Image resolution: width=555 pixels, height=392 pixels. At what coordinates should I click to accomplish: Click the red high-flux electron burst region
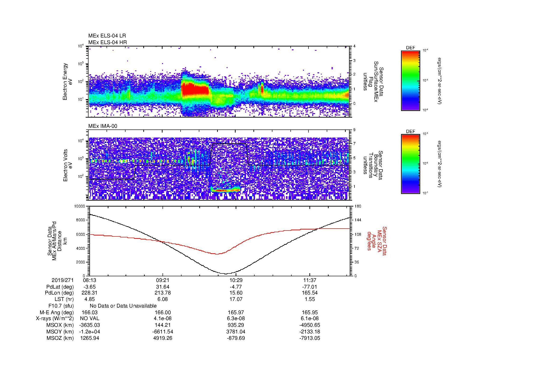coord(195,89)
